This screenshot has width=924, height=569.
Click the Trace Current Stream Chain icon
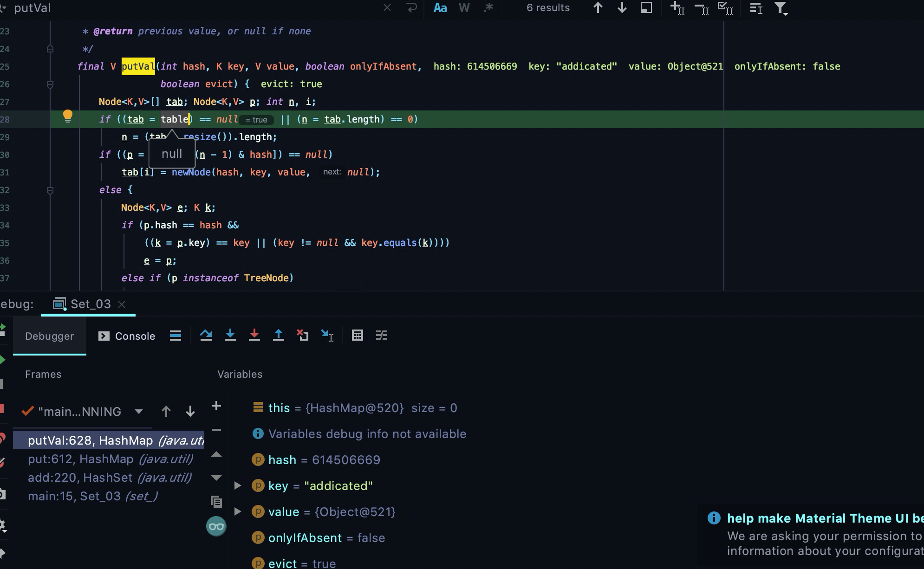382,335
